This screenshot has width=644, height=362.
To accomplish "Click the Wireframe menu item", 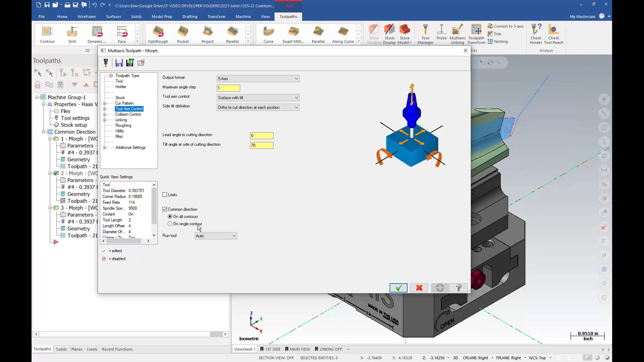I will (86, 16).
